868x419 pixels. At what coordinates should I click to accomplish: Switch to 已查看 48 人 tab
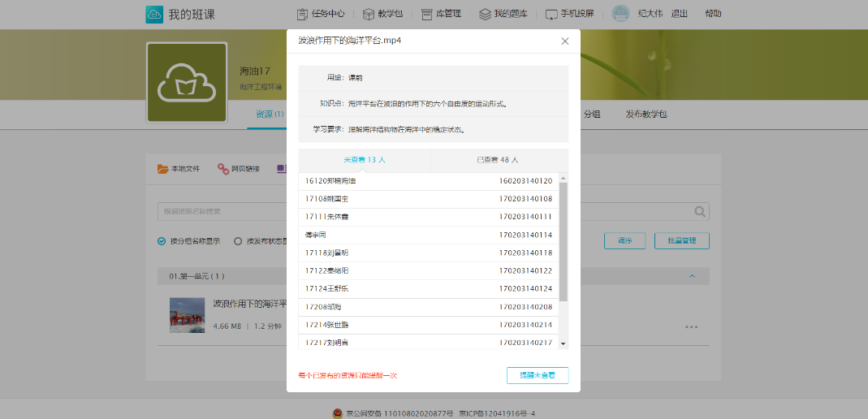498,160
